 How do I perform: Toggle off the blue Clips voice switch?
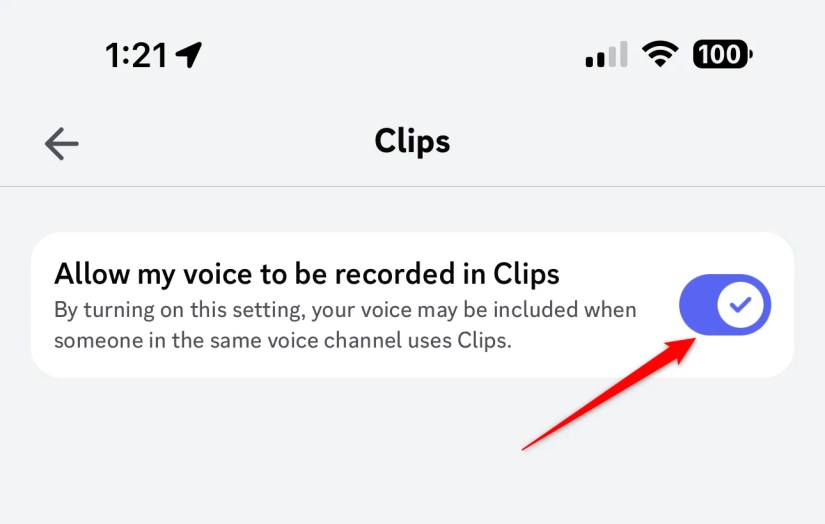coord(725,305)
